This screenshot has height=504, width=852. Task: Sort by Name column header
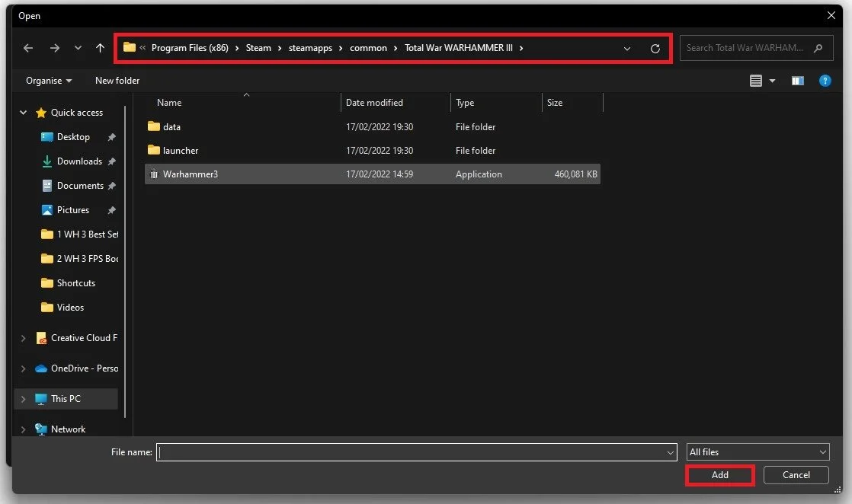tap(169, 103)
